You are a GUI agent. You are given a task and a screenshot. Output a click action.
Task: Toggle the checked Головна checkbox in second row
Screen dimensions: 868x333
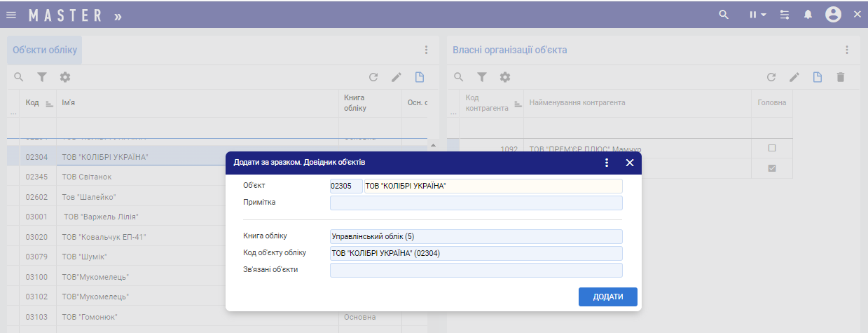tap(772, 168)
